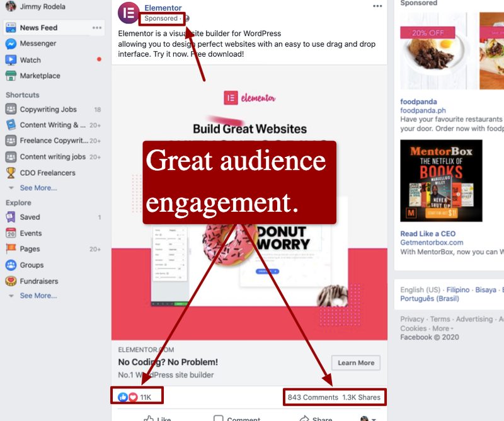Screen dimensions: 504x421
Task: Switch language to Português (Brasil)
Action: [430, 299]
